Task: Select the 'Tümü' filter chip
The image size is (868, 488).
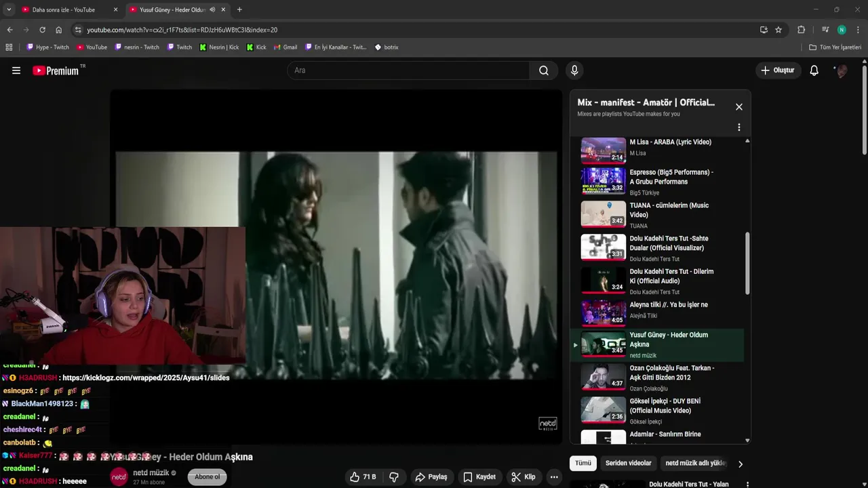Action: click(x=583, y=464)
